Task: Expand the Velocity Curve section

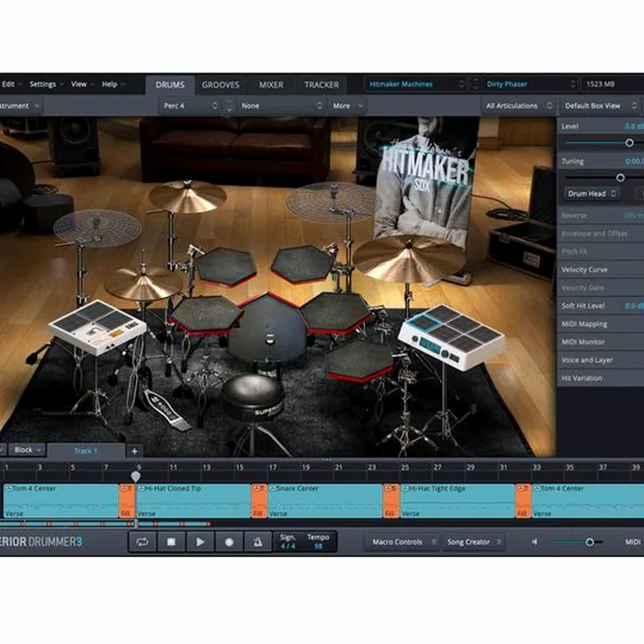Action: click(x=600, y=269)
